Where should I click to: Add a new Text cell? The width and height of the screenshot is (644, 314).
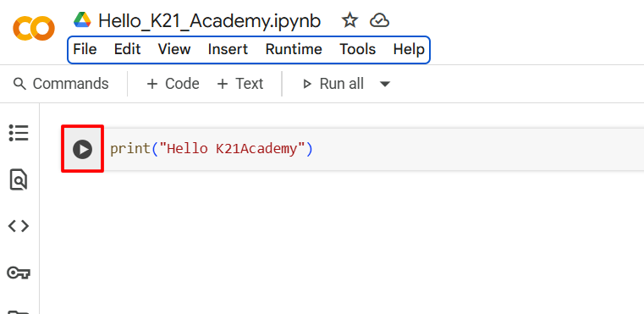[239, 84]
